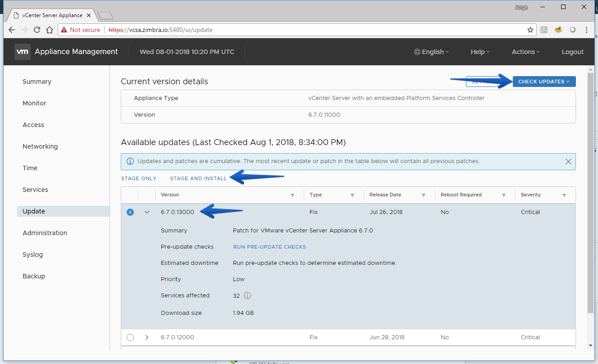
Task: Open the Chrome three-dot menu
Action: (x=586, y=30)
